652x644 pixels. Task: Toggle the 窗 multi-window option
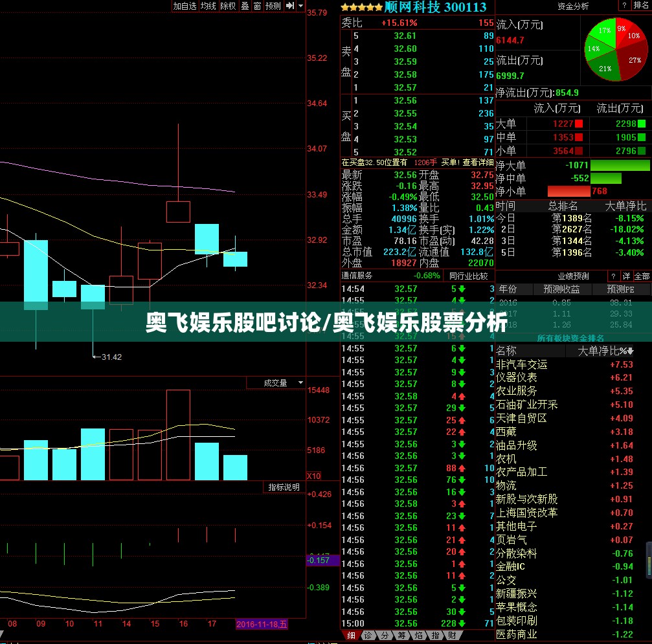click(x=258, y=6)
